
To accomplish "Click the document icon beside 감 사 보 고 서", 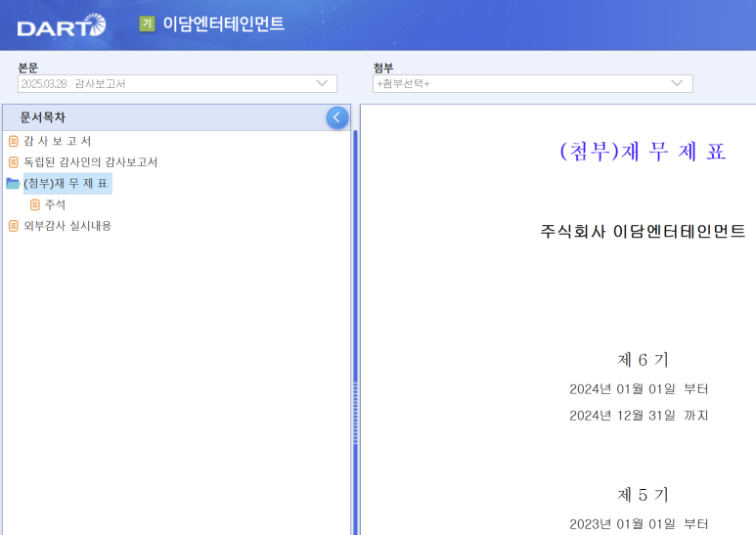I will coord(14,141).
